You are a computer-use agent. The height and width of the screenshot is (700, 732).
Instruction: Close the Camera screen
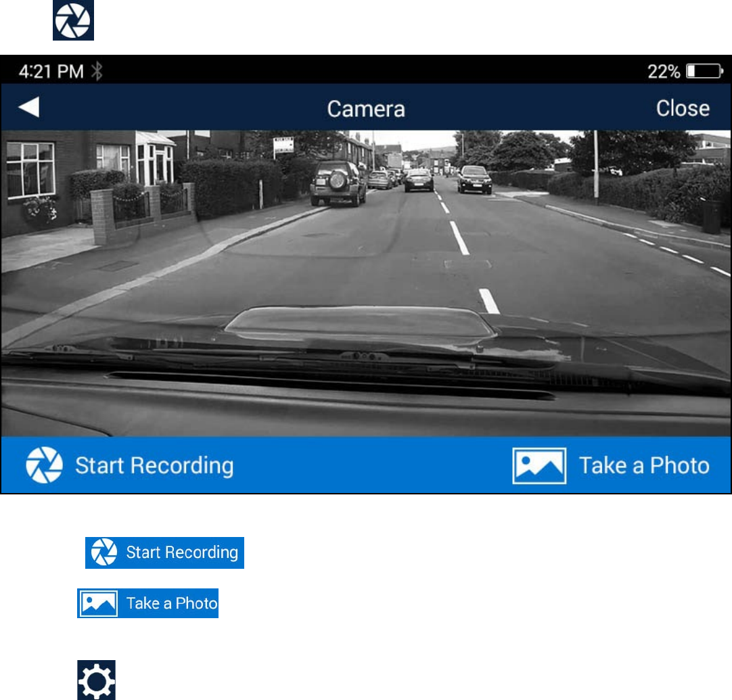tap(683, 108)
